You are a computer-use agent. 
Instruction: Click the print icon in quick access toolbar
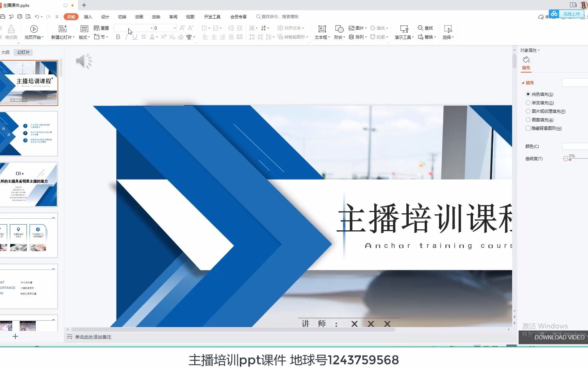point(20,17)
